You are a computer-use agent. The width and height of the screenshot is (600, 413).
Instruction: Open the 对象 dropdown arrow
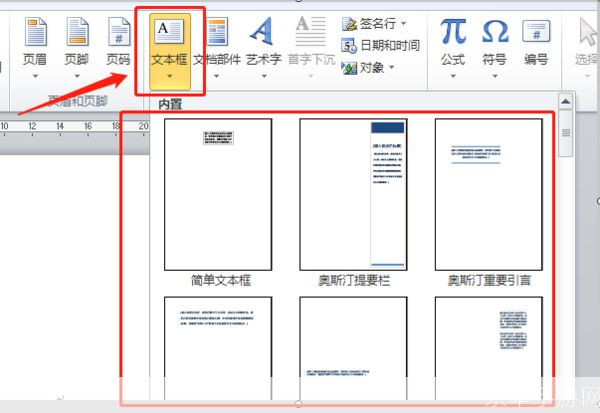tap(391, 68)
